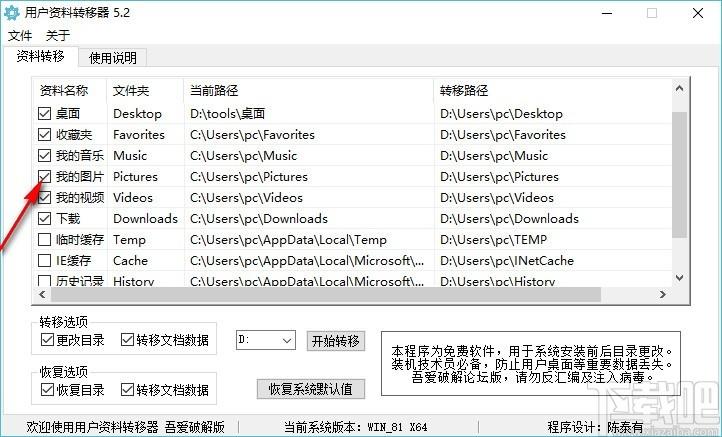Select the D:\Users\pc\TEMP transfer path

pos(494,240)
